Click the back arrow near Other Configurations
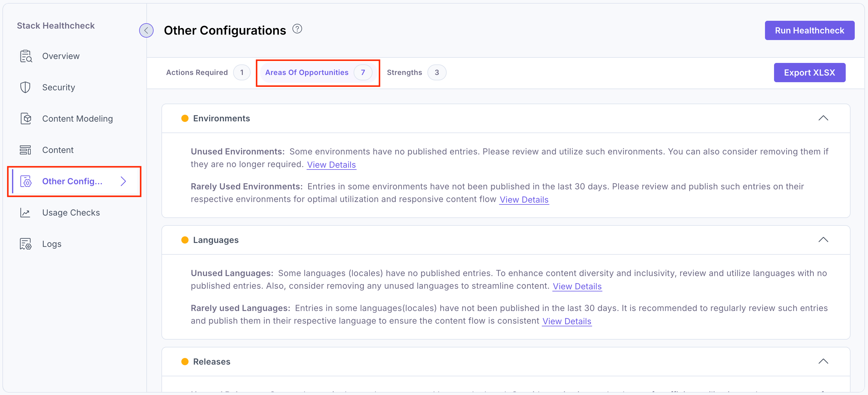This screenshot has height=395, width=868. 146,30
